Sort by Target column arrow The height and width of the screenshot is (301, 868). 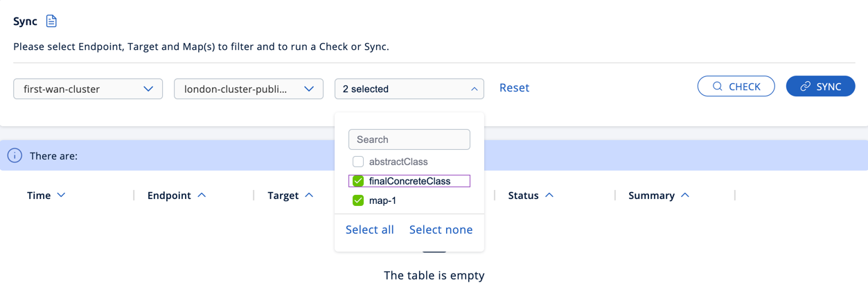(x=309, y=196)
